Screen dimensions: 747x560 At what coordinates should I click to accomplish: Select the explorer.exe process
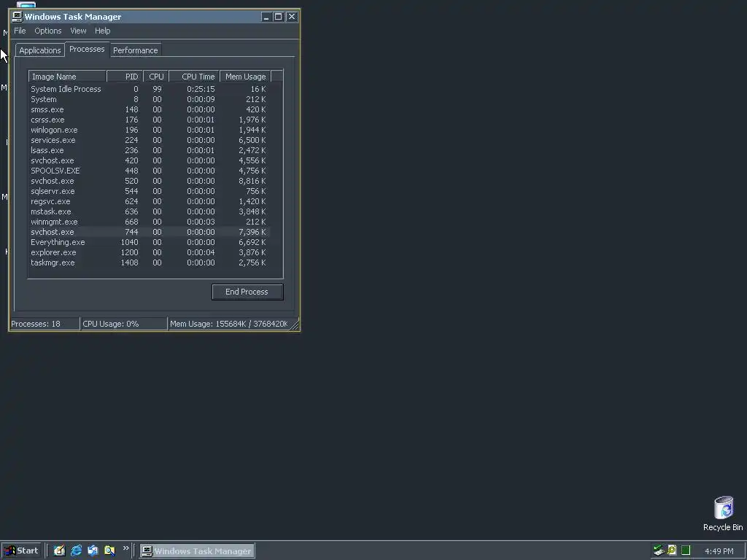click(149, 252)
